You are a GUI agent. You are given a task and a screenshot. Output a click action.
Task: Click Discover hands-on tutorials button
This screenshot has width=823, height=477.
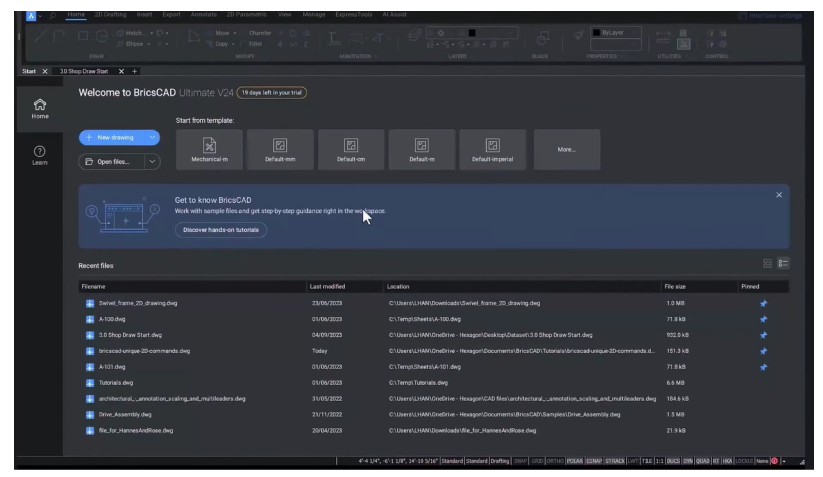221,230
